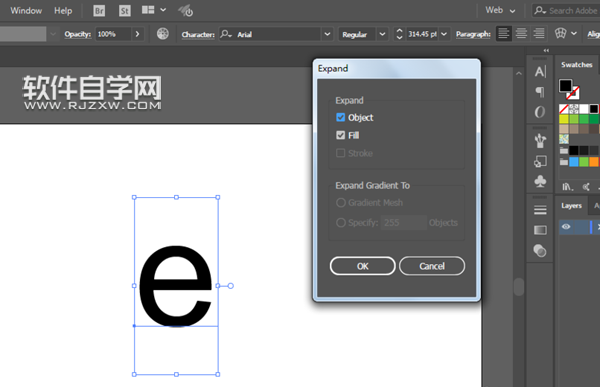Switch to the Swatches tab

(577, 65)
